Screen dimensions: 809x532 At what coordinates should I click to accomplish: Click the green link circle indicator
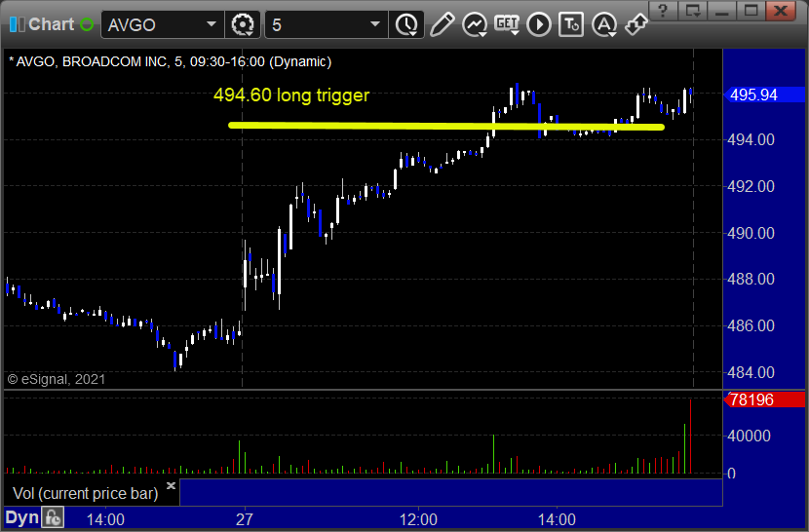[x=87, y=24]
